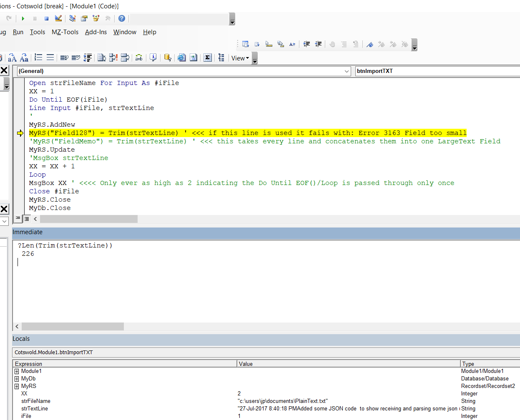Click the Expression column header in Locals
Image resolution: width=520 pixels, height=420 pixels.
point(29,364)
